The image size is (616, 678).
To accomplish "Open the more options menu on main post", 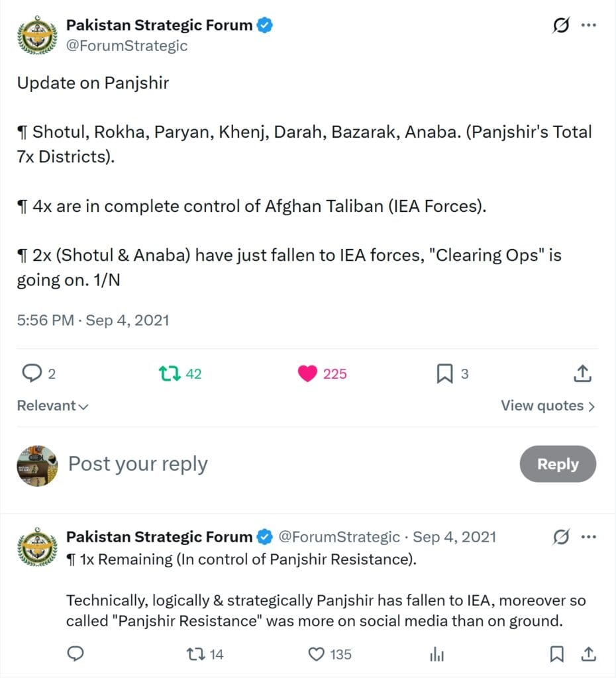I will coord(588,26).
